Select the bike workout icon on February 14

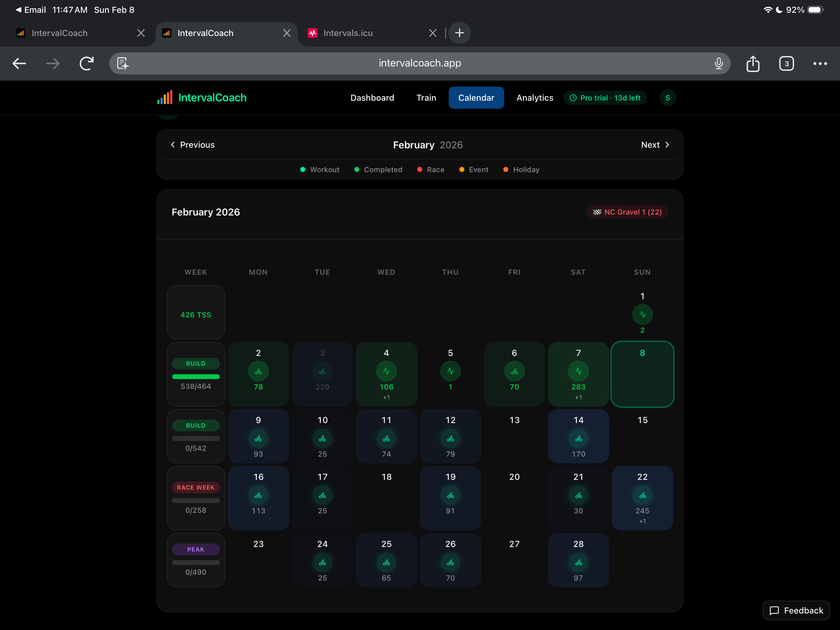coord(578,439)
